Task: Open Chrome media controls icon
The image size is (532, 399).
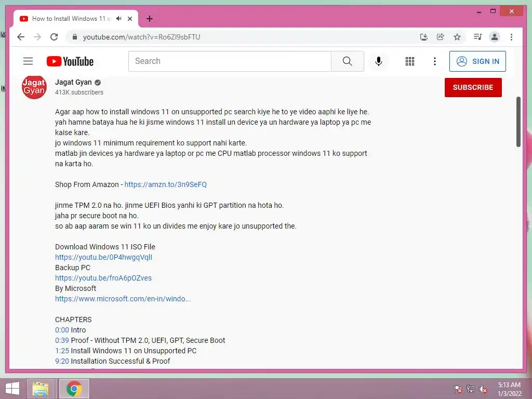Action: (x=478, y=37)
